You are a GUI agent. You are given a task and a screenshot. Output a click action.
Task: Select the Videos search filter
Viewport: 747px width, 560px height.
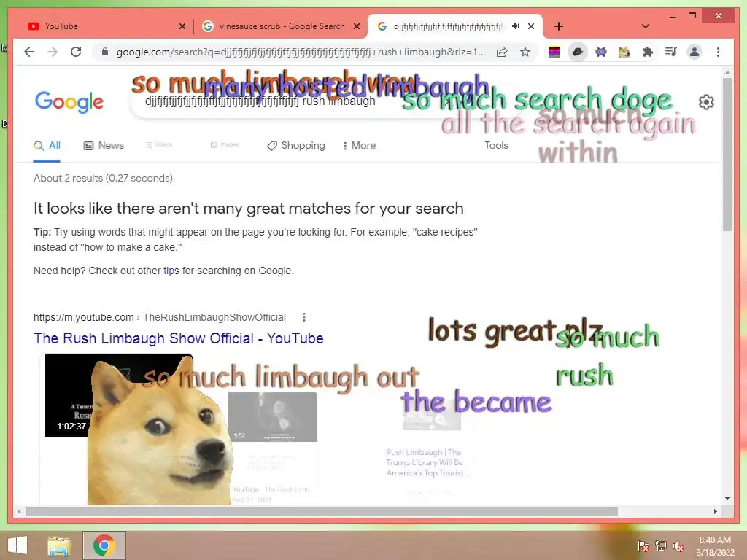159,144
